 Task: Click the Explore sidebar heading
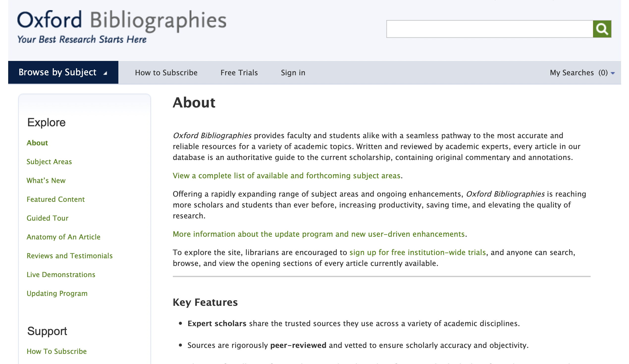click(46, 123)
